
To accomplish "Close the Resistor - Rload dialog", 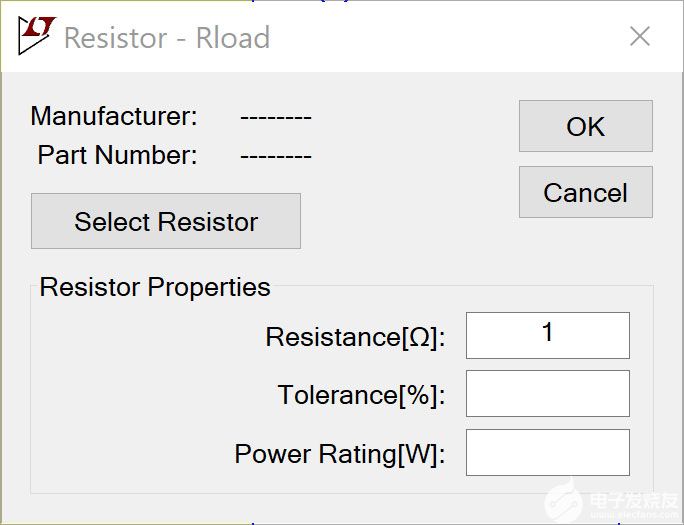I will (640, 37).
